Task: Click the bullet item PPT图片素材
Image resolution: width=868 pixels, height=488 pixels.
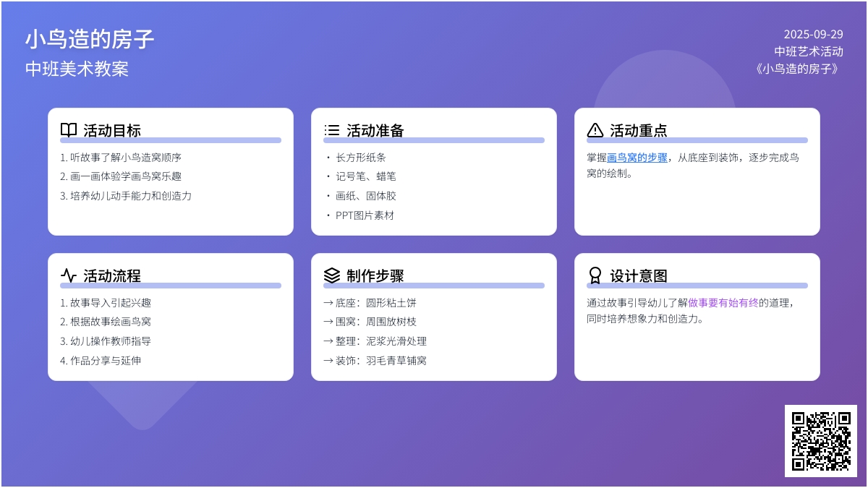Action: [365, 215]
